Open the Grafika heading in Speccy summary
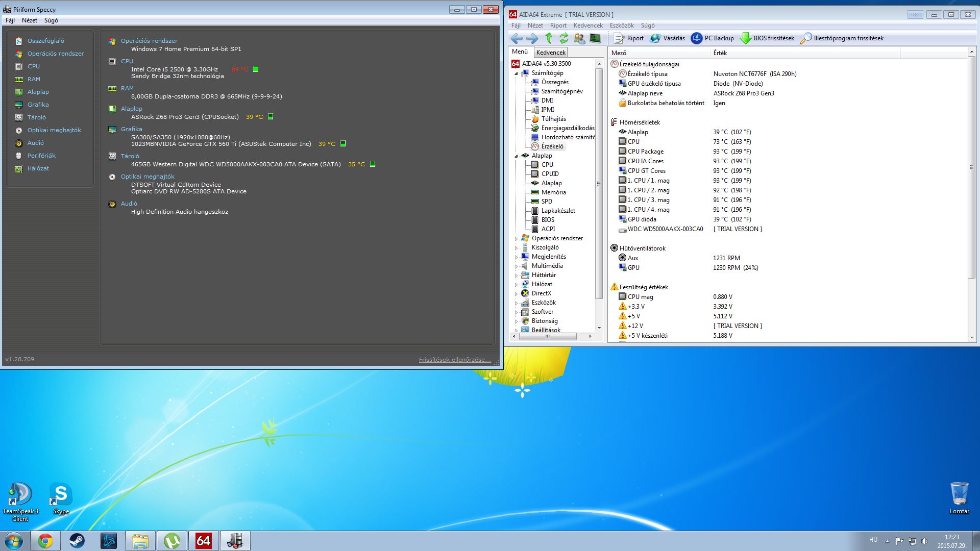This screenshot has width=980, height=551. point(131,129)
